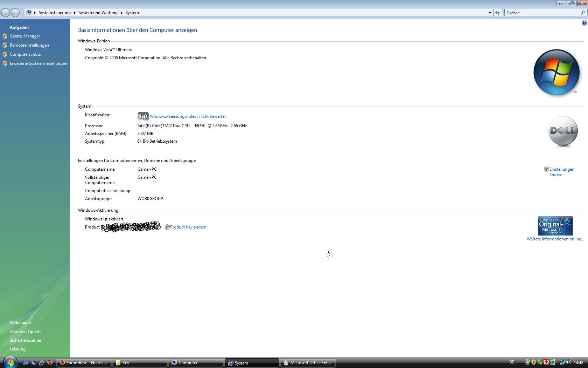Launch Internet Explorer from quick launch

[x=42, y=363]
